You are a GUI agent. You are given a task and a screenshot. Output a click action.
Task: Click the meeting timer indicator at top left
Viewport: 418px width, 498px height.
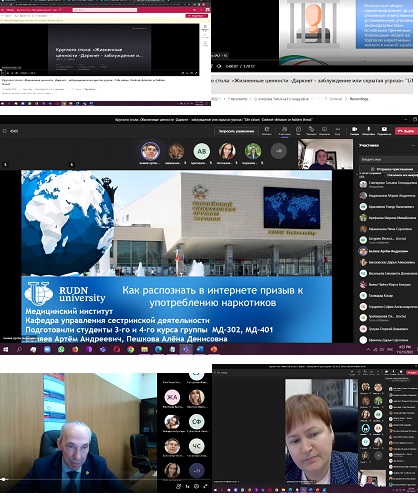pos(11,131)
